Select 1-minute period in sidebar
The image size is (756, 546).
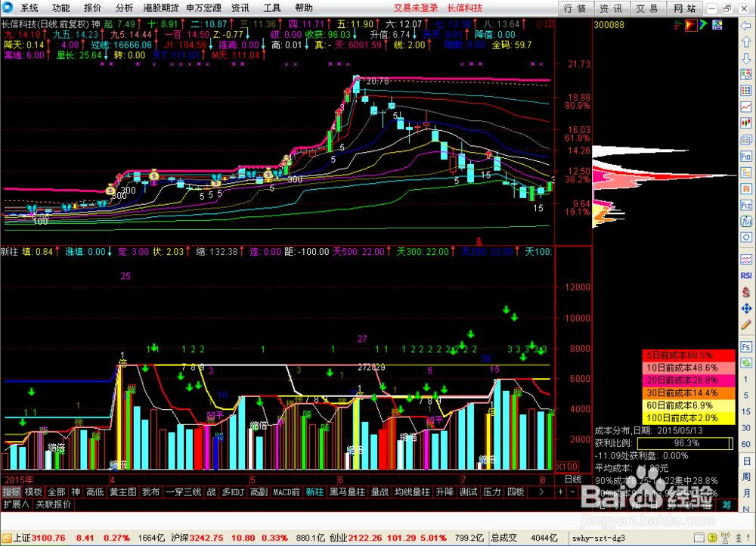pyautogui.click(x=746, y=379)
